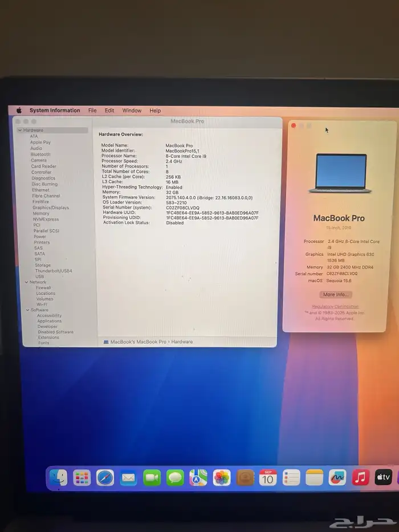Image resolution: width=399 pixels, height=532 pixels.
Task: Click the More Info button
Action: pyautogui.click(x=336, y=294)
